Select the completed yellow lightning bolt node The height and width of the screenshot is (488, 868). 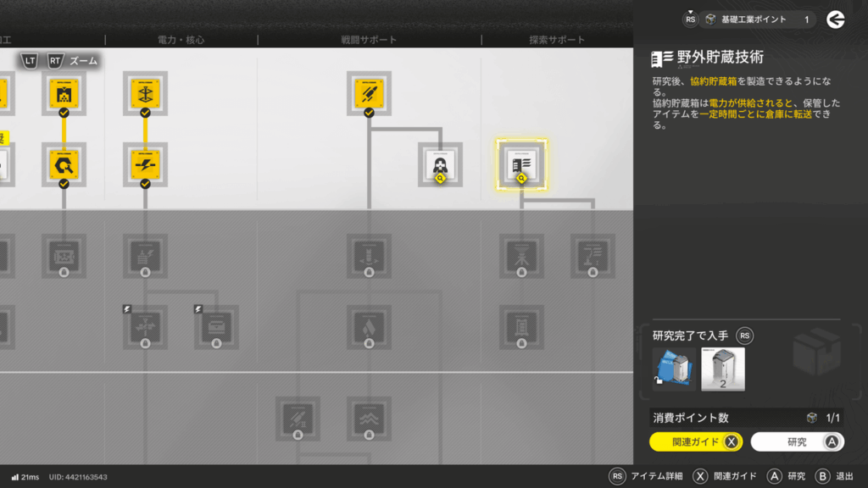pos(145,164)
